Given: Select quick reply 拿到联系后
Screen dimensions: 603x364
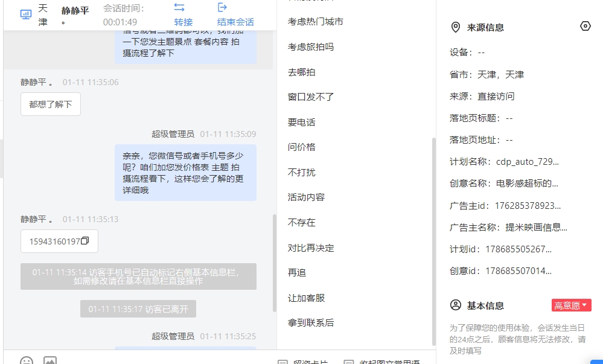Looking at the screenshot, I should pyautogui.click(x=311, y=323).
